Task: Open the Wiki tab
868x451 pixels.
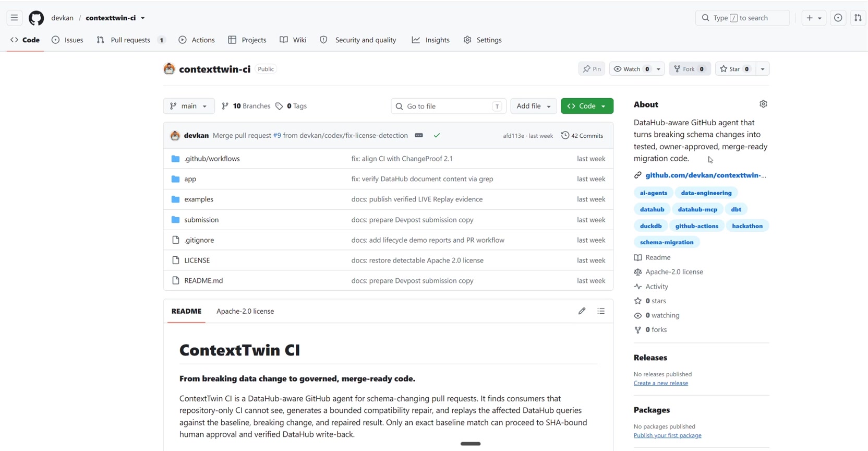Action: [x=293, y=40]
